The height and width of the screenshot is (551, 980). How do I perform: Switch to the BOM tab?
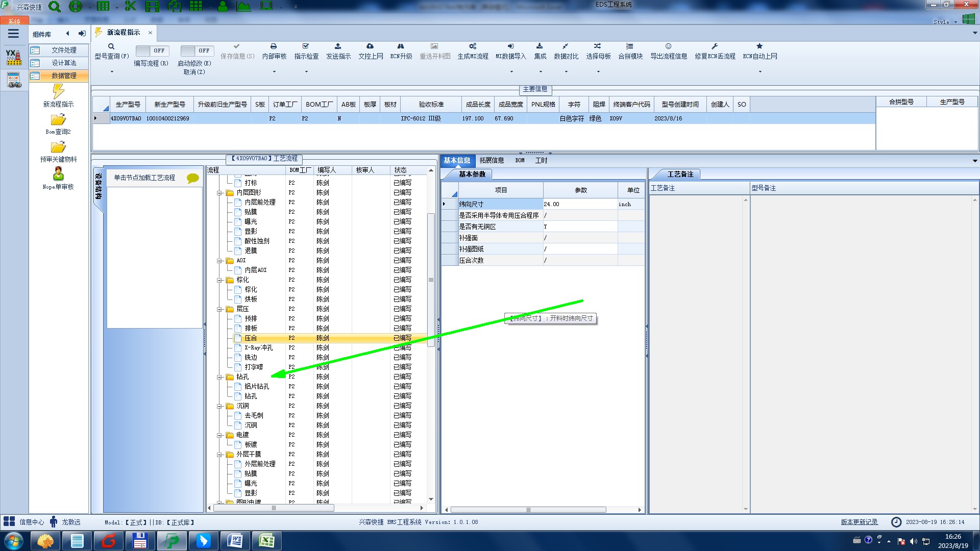(x=520, y=161)
